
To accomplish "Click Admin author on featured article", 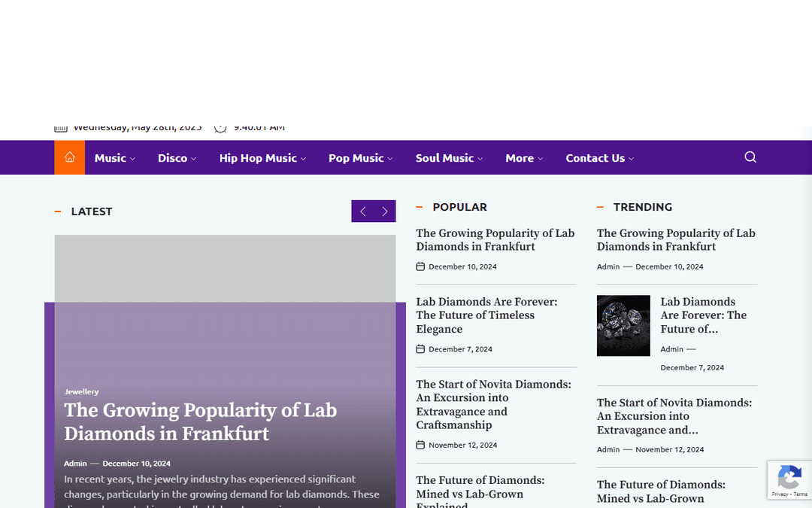I will point(75,464).
